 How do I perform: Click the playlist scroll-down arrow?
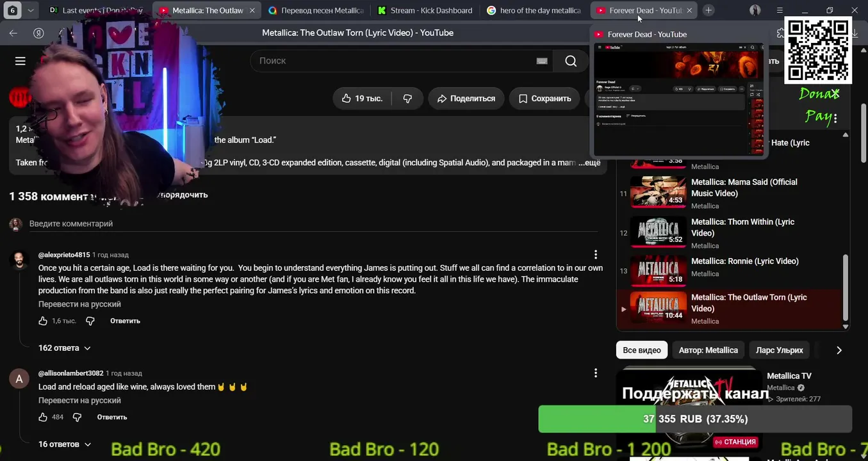point(846,327)
